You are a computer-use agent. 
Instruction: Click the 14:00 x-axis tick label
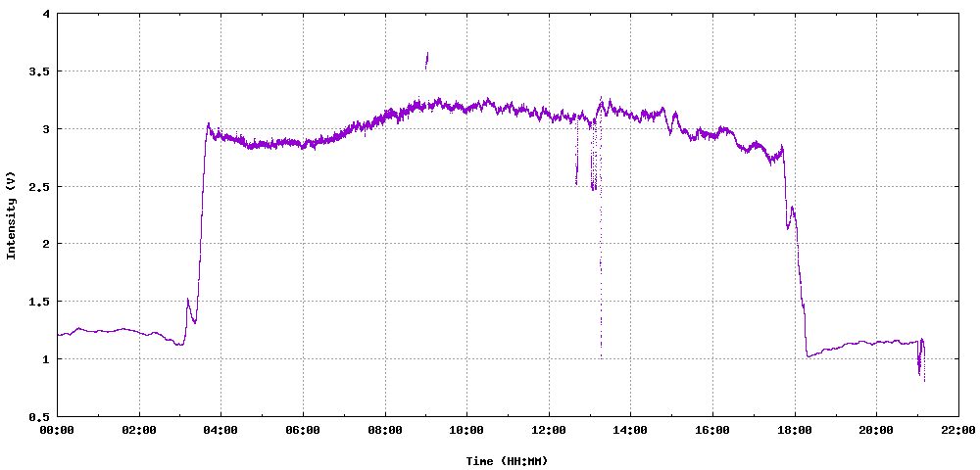(630, 430)
